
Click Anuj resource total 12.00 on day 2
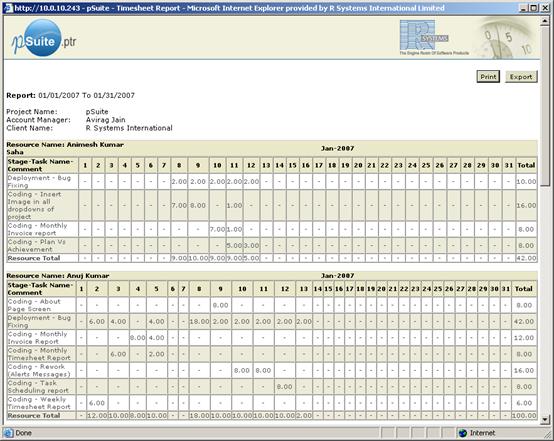97,416
